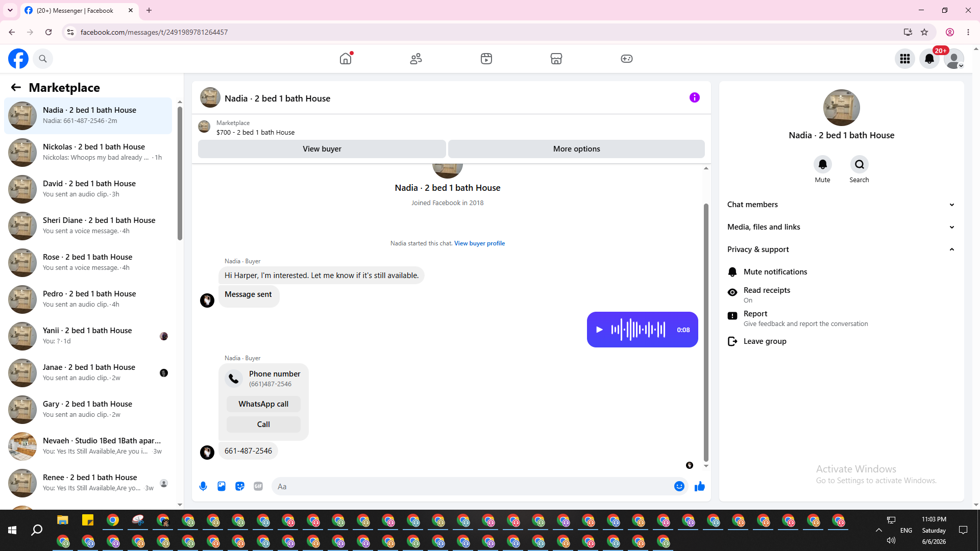Open David 2 bed 1 bath House chat
The image size is (980, 551).
tap(88, 189)
